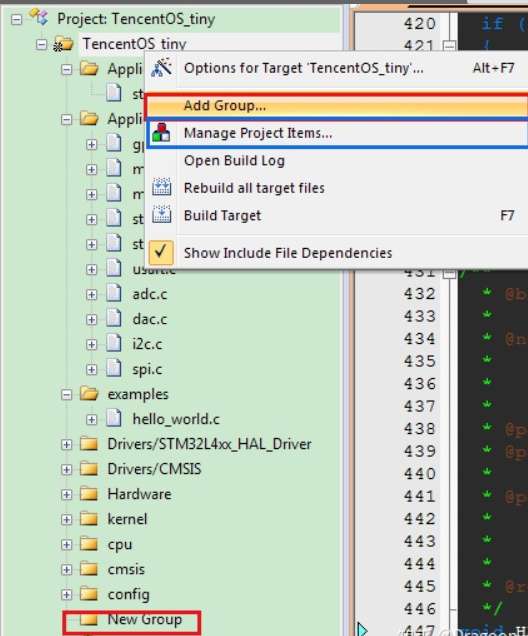Click the Project TencentOS_tiny root icon
Image resolution: width=528 pixels, height=636 pixels.
pyautogui.click(x=39, y=17)
